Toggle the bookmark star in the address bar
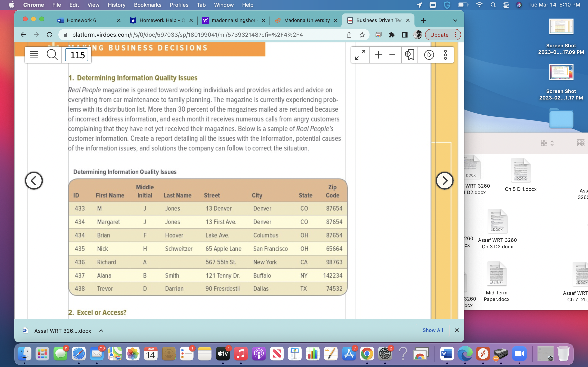Screen dimensions: 588x367 (x=362, y=35)
